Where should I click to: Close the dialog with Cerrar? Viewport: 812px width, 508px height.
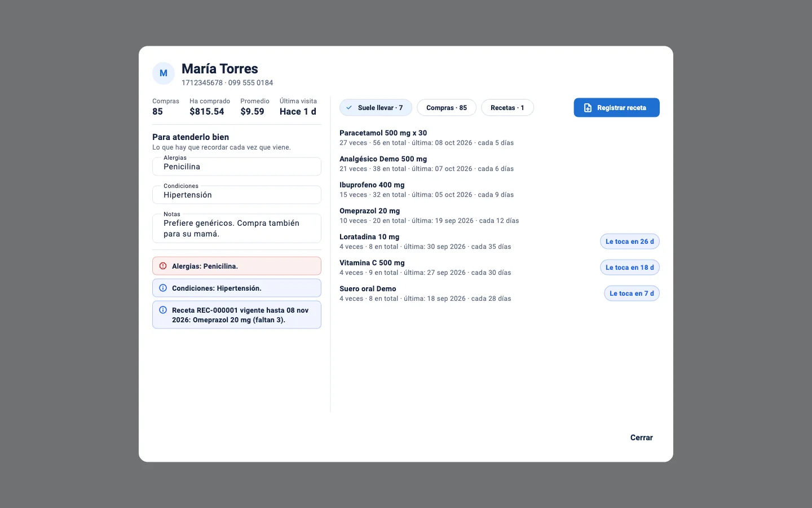(642, 437)
